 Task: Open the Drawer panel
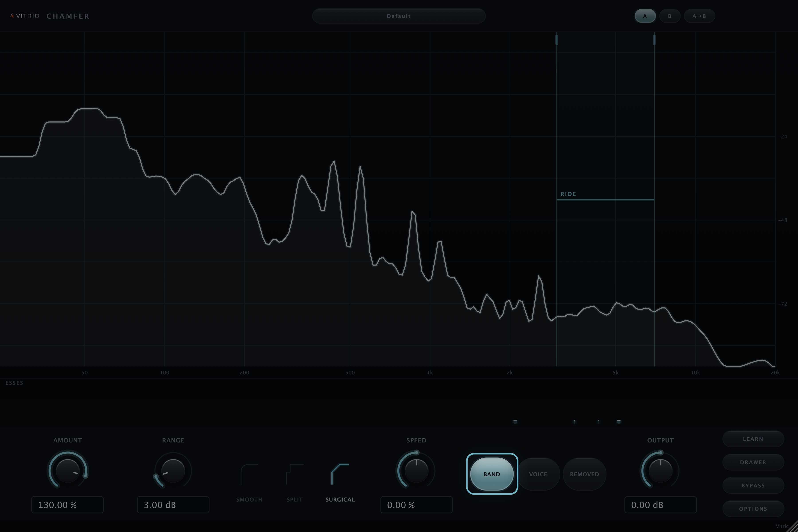click(x=753, y=462)
